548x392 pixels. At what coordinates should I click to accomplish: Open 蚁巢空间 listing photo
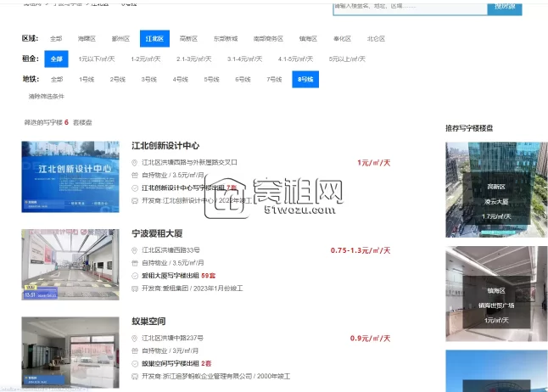[70, 352]
